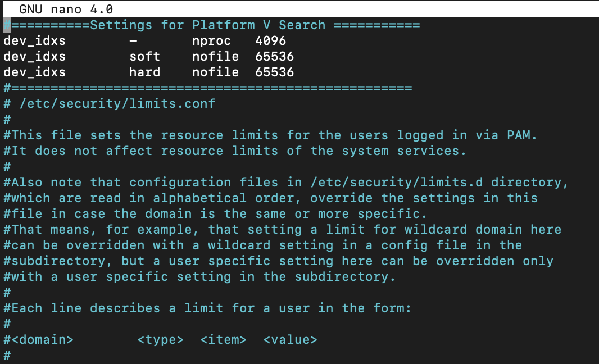Place cursor at 65536 on the soft line
The height and width of the screenshot is (364, 599).
pos(274,57)
